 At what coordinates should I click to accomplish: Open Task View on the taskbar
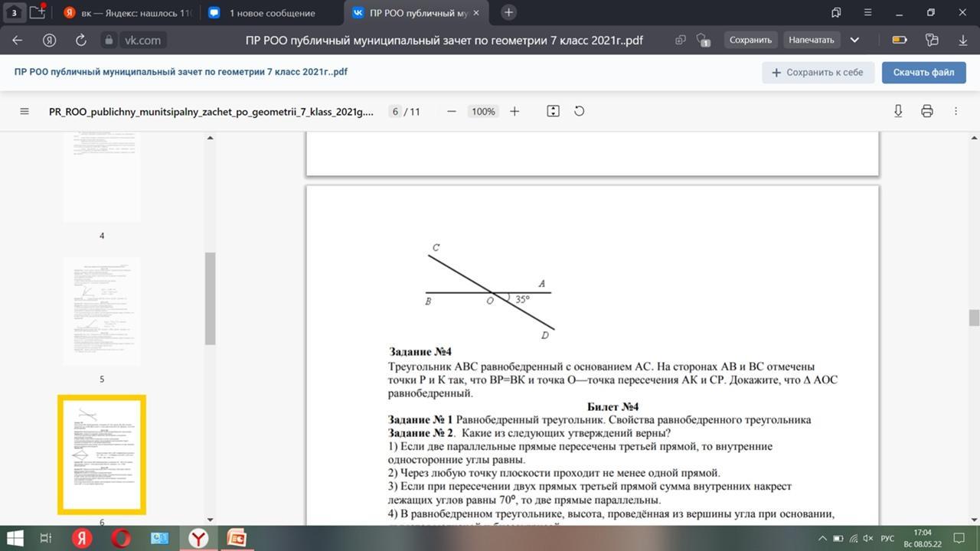click(x=45, y=538)
